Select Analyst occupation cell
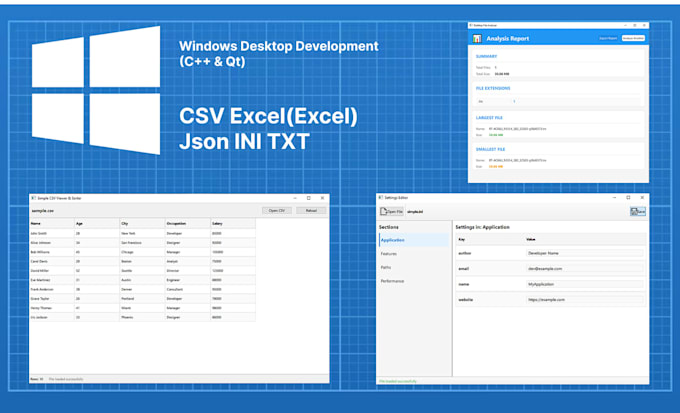The width and height of the screenshot is (680, 413). point(188,262)
